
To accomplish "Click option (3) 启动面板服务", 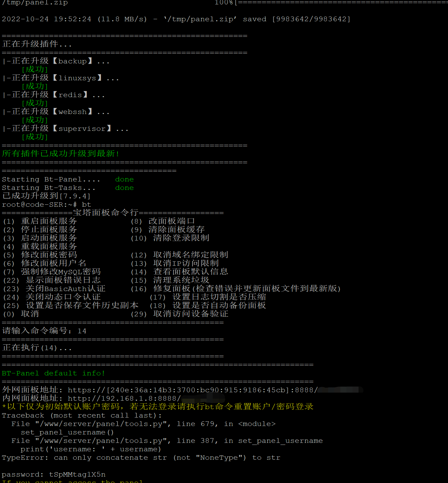I will (x=40, y=238).
